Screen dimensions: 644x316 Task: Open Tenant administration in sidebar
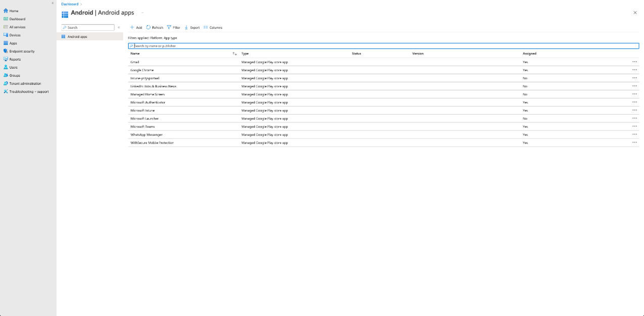click(25, 83)
